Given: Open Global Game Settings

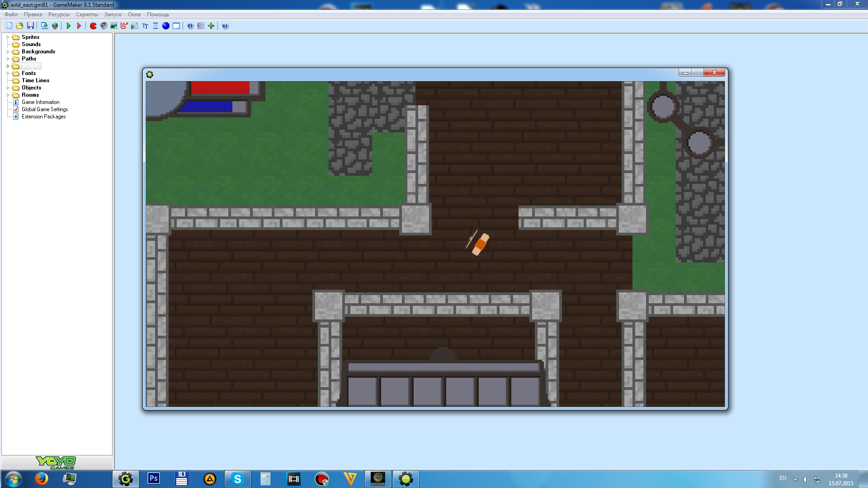Looking at the screenshot, I should click(x=44, y=109).
